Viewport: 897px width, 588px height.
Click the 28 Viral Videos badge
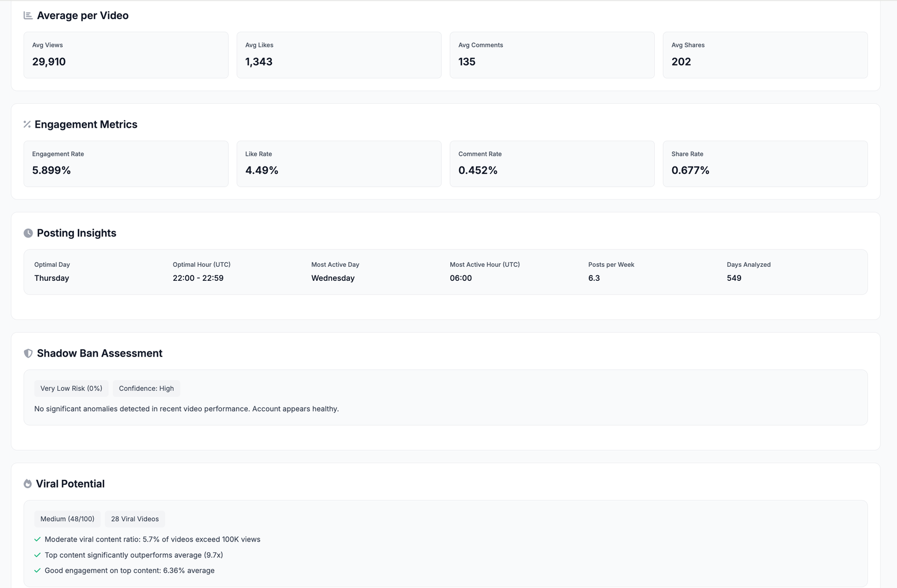point(135,519)
